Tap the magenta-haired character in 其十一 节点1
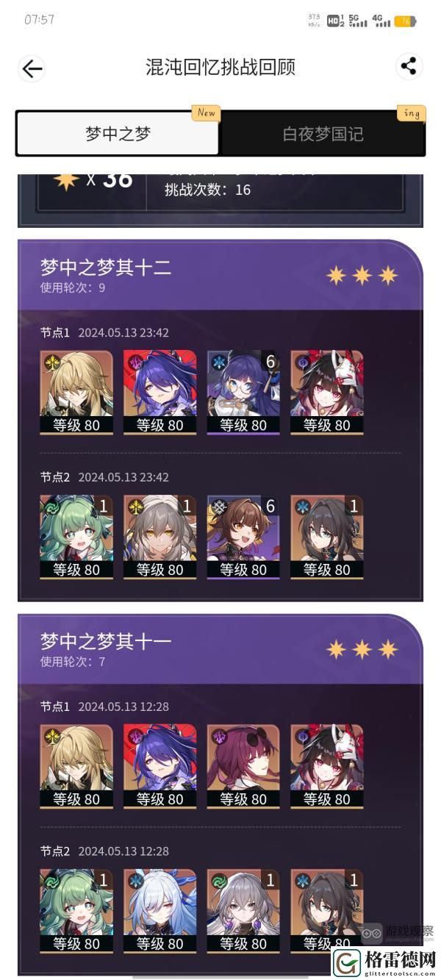The height and width of the screenshot is (980, 441). point(243,767)
